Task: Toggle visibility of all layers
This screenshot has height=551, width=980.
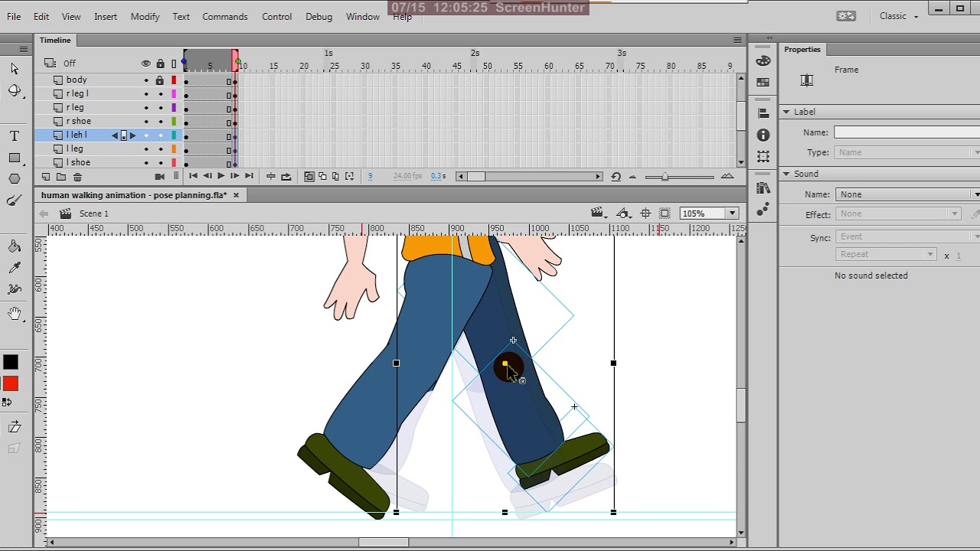Action: 146,64
